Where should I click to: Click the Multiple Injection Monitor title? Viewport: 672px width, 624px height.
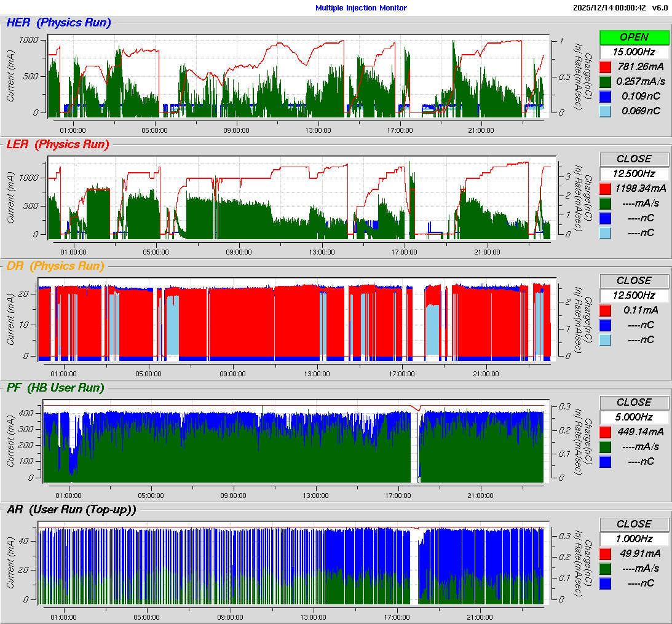pyautogui.click(x=361, y=8)
